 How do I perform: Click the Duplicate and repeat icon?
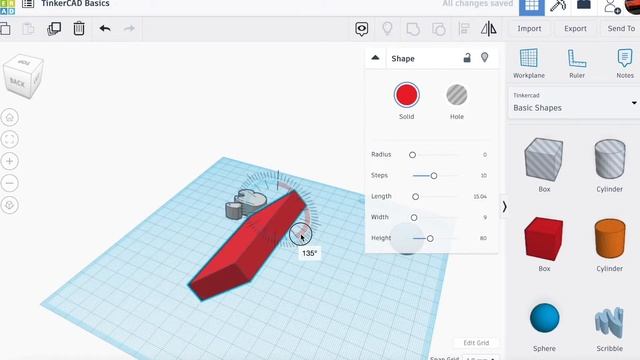pyautogui.click(x=54, y=29)
